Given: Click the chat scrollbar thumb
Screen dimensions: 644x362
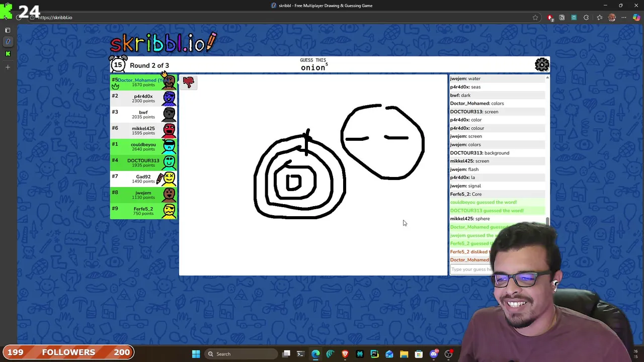Looking at the screenshot, I should (x=547, y=222).
